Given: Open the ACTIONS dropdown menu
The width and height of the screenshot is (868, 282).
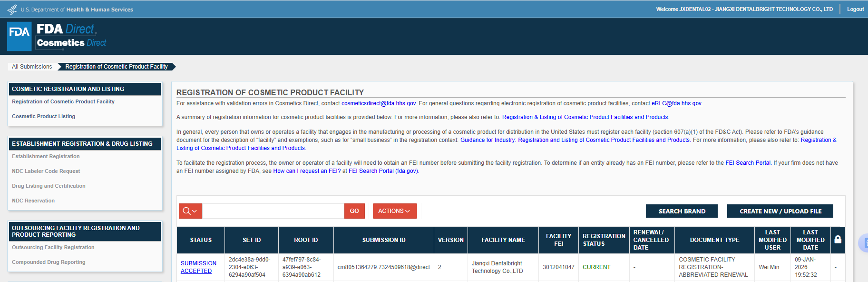Looking at the screenshot, I should pos(395,211).
